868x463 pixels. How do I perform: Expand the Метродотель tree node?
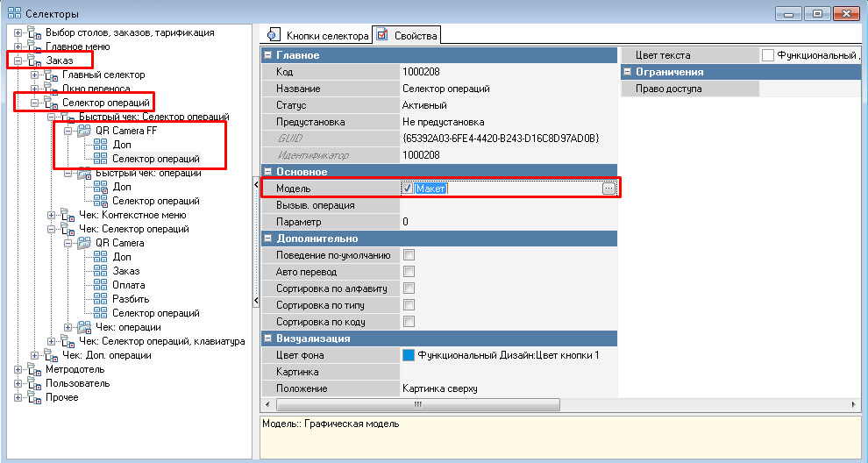[18, 369]
